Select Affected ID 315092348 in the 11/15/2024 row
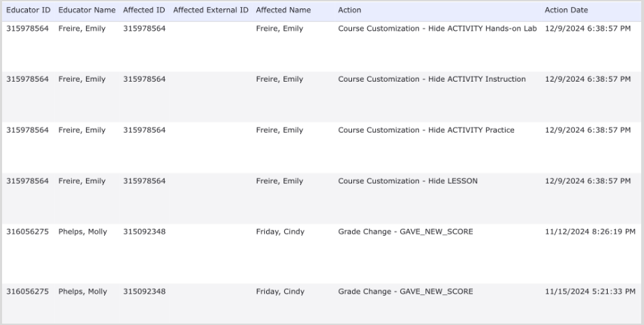This screenshot has height=325, width=644. (144, 292)
